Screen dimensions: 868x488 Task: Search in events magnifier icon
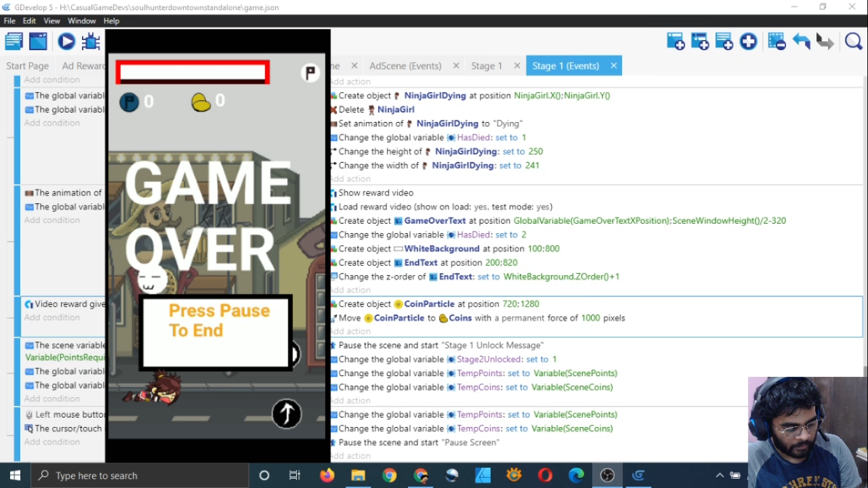[853, 42]
